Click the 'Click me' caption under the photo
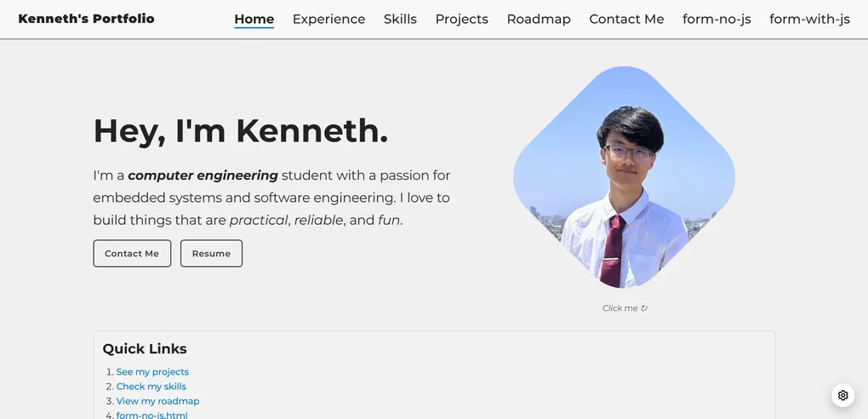 (625, 308)
